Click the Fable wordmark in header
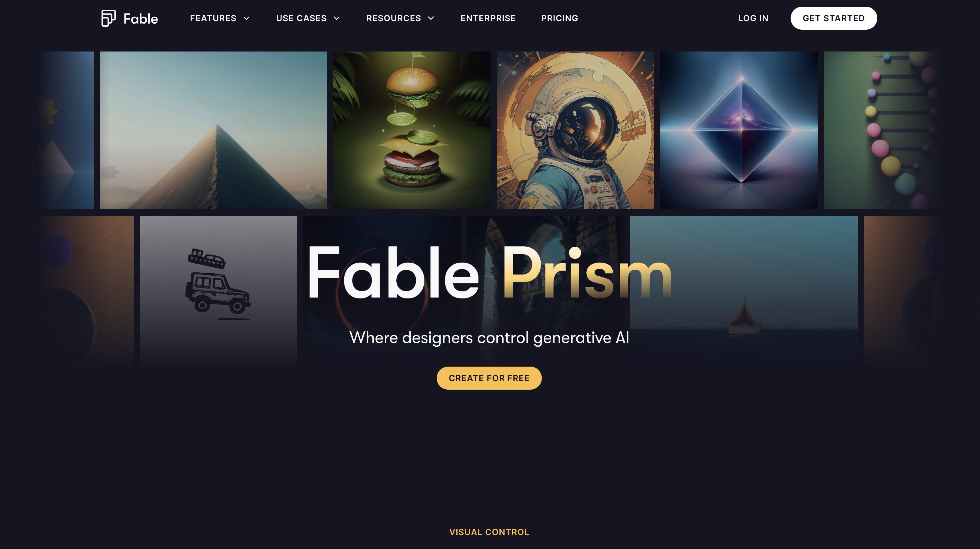 point(141,19)
